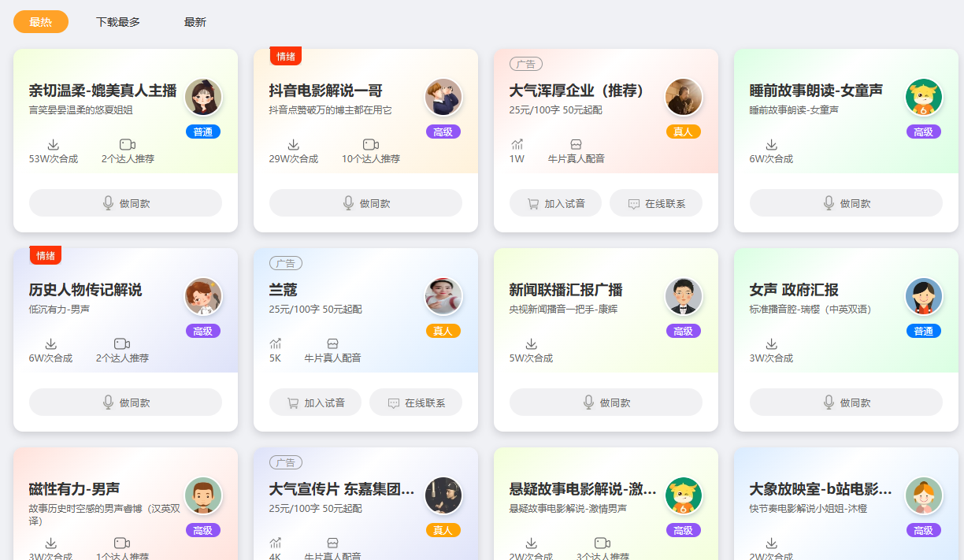Switch to the 最新 tab
The width and height of the screenshot is (964, 560).
[x=195, y=22]
